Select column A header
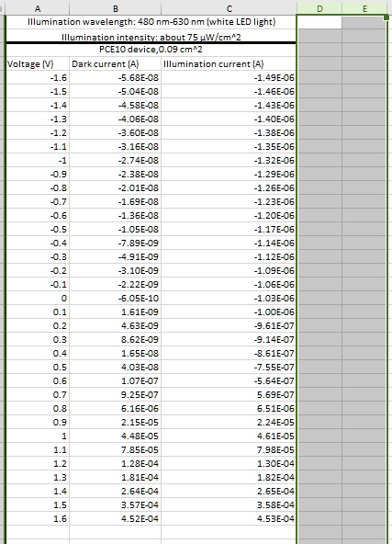392x544 pixels. (37, 8)
